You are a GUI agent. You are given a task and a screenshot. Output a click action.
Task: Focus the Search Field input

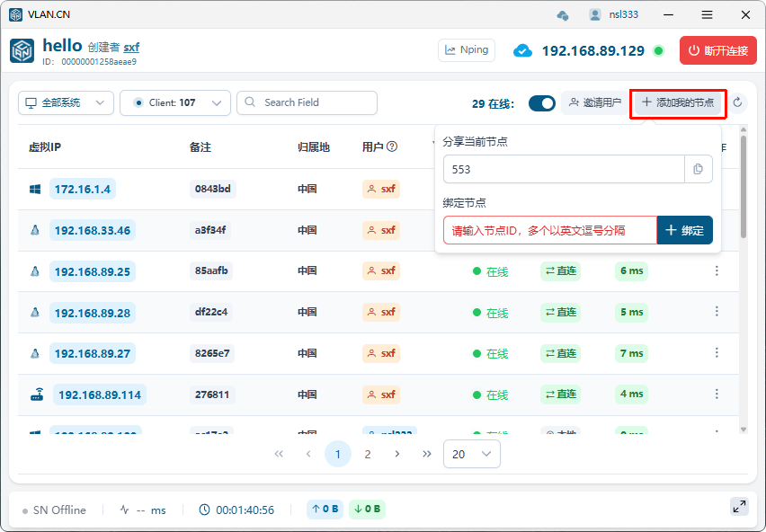(307, 102)
